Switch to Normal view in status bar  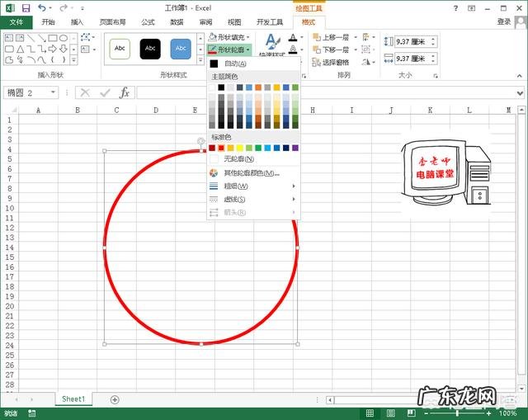(x=370, y=413)
